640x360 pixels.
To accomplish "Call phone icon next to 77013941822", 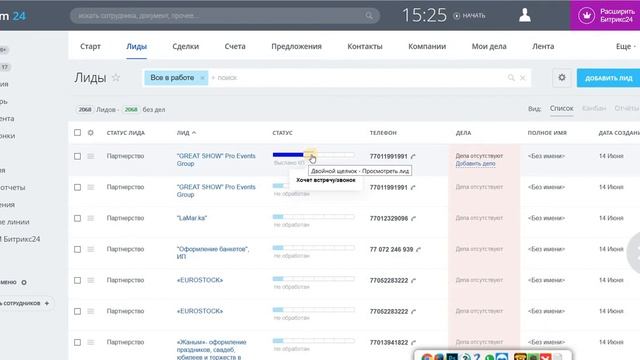I will [x=413, y=343].
